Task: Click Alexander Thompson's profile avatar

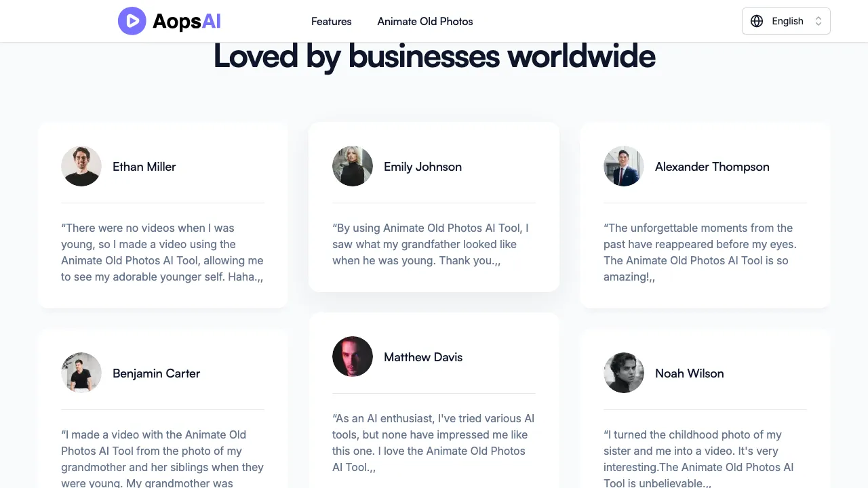Action: [624, 166]
